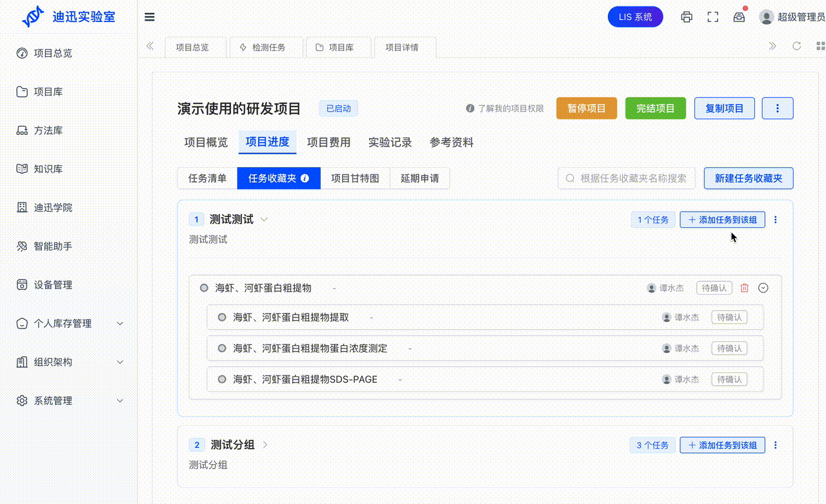
Task: Open three-dot menu for 测试分组 group
Action: (776, 445)
